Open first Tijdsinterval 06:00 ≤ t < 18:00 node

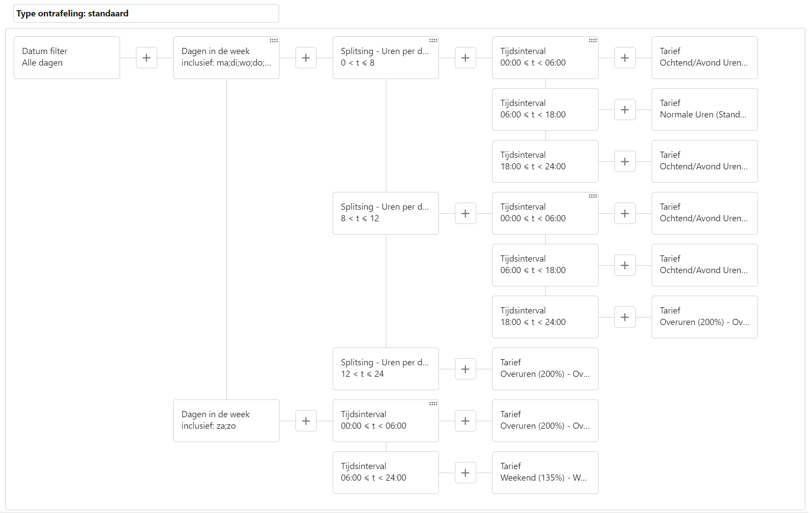545,110
